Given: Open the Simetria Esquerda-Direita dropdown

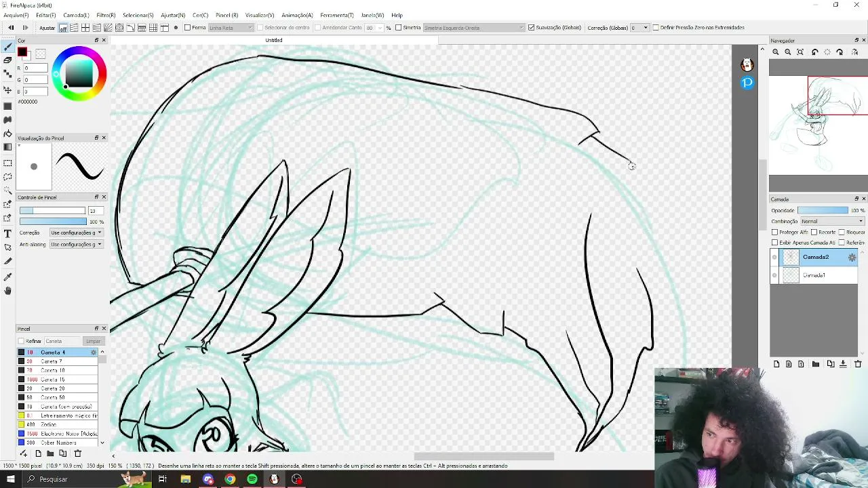Looking at the screenshot, I should (x=474, y=28).
